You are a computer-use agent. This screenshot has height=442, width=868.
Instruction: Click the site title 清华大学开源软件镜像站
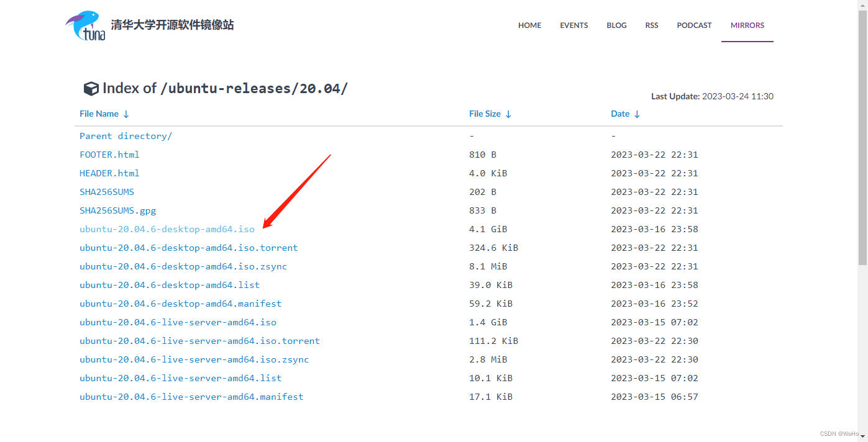click(x=172, y=25)
